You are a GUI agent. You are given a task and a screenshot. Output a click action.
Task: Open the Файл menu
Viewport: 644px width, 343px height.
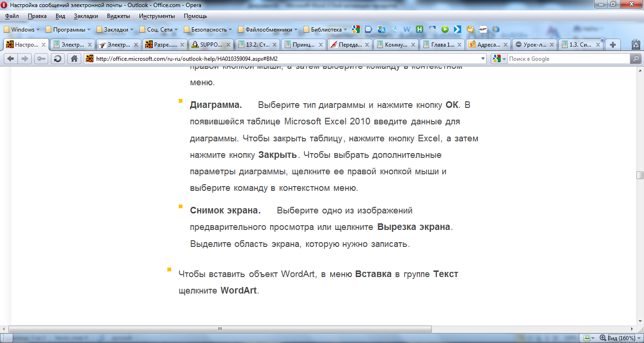click(x=12, y=16)
